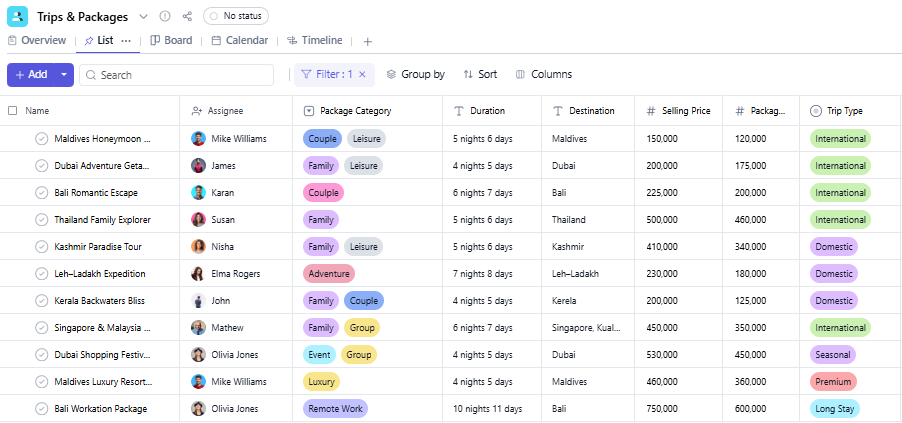Open dropdown arrow next to Add button

tap(64, 75)
